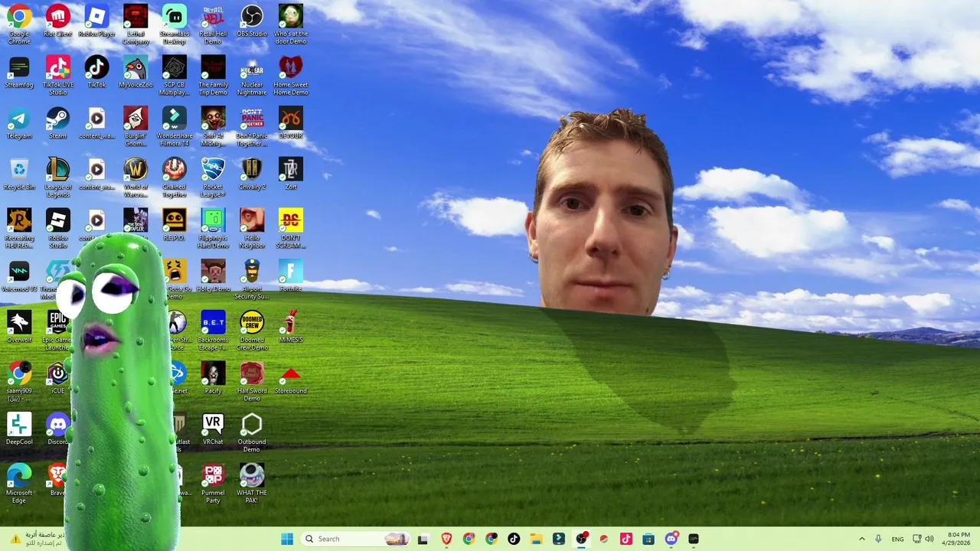Select the Flipping is Hard Demo icon
This screenshot has width=980, height=551.
[213, 228]
